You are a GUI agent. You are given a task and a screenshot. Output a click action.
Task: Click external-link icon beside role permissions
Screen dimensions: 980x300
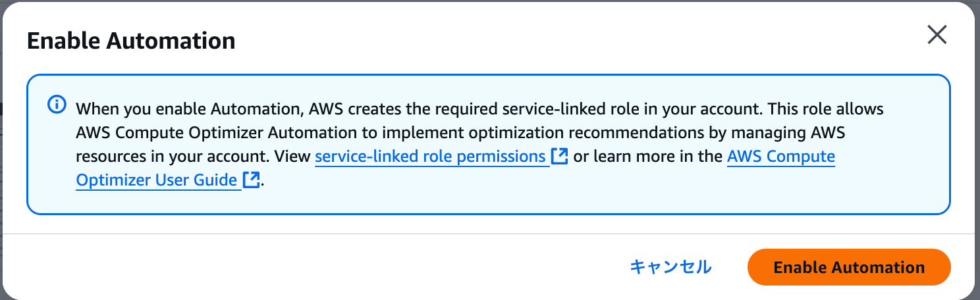tap(559, 157)
